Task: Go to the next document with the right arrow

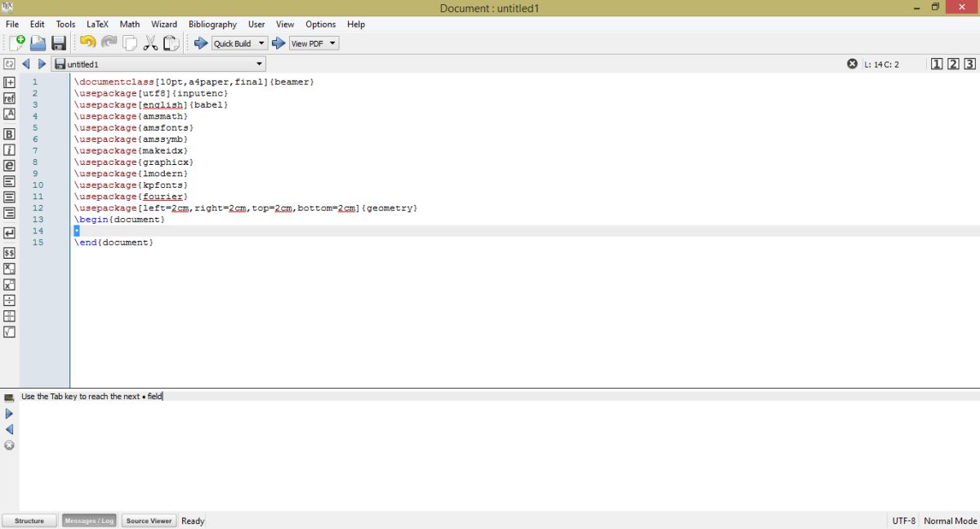Action: (x=42, y=64)
